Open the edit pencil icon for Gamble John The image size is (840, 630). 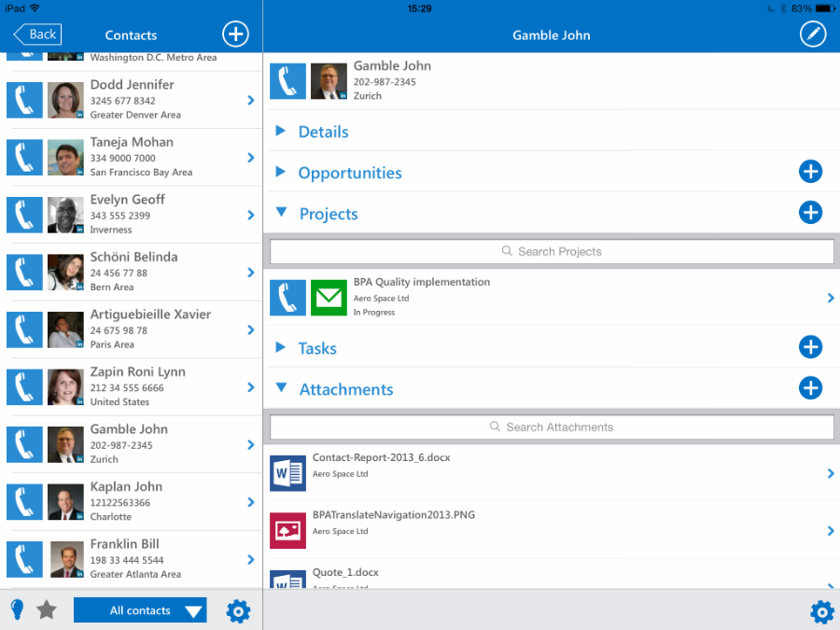tap(813, 35)
